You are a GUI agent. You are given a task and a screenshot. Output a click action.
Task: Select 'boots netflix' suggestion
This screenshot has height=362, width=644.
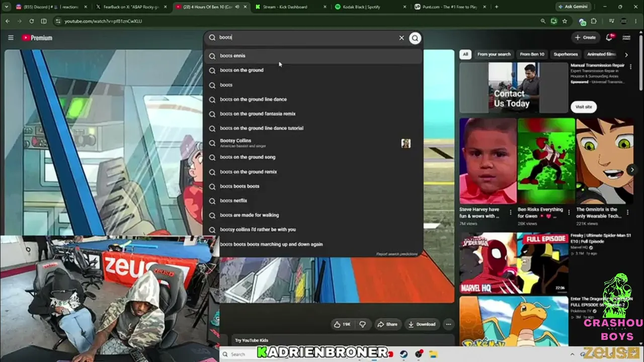tap(313, 201)
